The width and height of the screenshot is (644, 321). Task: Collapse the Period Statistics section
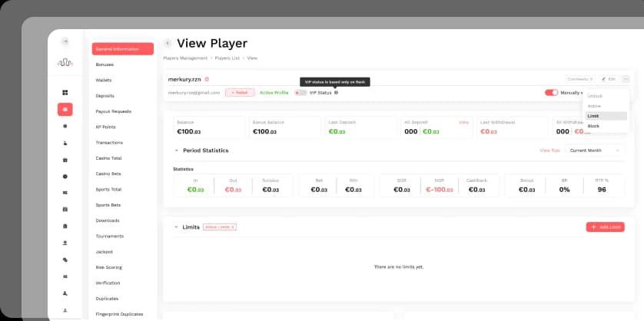(x=176, y=151)
